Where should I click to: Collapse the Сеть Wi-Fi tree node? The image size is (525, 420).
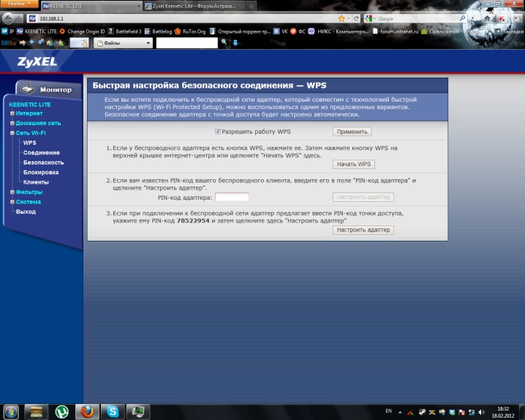point(12,133)
